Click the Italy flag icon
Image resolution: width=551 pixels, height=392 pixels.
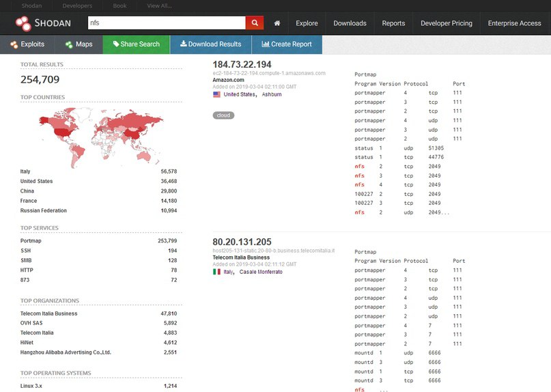(217, 272)
